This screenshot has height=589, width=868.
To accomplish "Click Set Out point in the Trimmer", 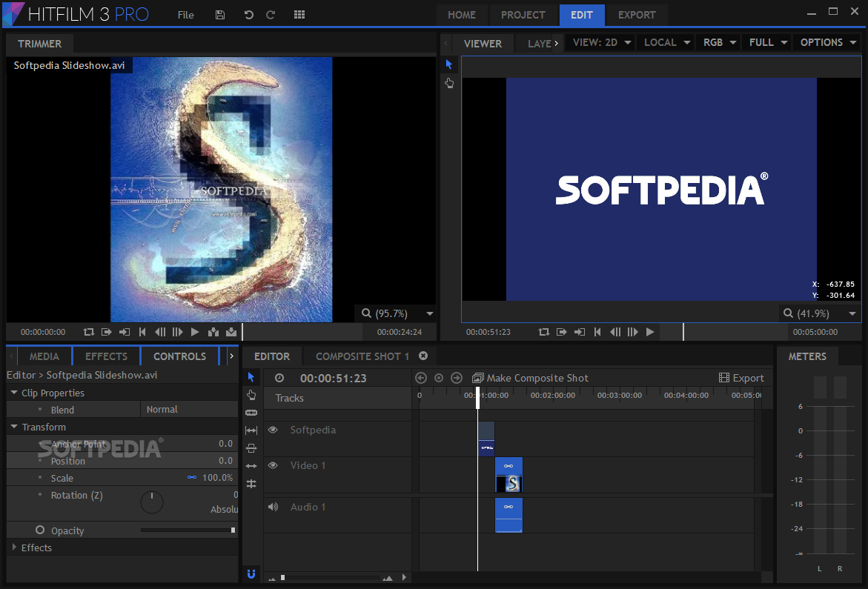I will click(x=125, y=332).
